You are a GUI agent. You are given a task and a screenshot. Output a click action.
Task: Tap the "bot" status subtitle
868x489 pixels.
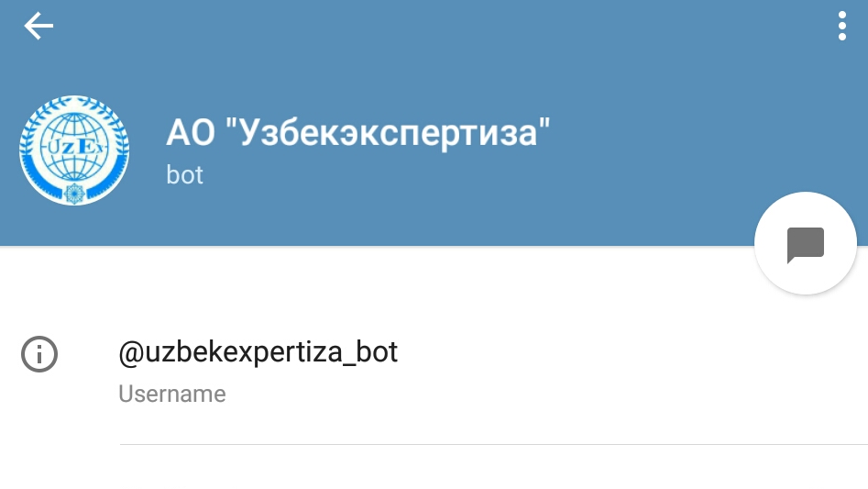coord(184,175)
